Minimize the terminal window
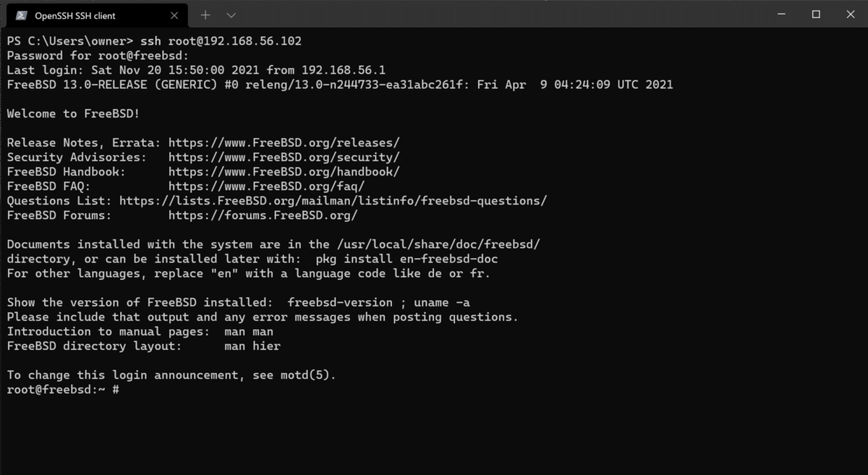 click(x=782, y=14)
